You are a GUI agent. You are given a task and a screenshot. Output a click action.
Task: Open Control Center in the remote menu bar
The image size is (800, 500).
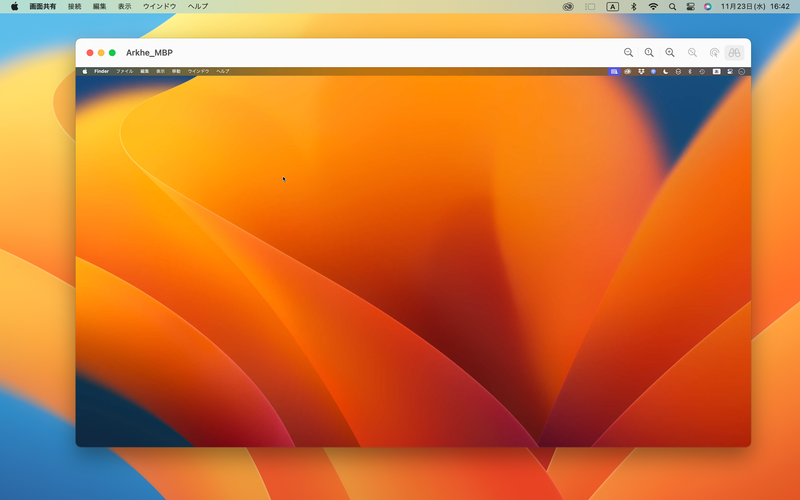tap(730, 71)
